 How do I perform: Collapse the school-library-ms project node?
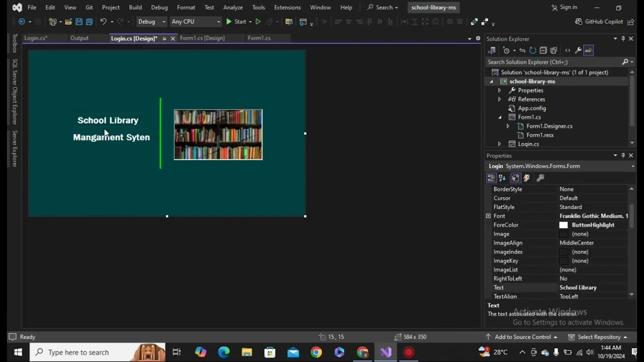pos(492,81)
